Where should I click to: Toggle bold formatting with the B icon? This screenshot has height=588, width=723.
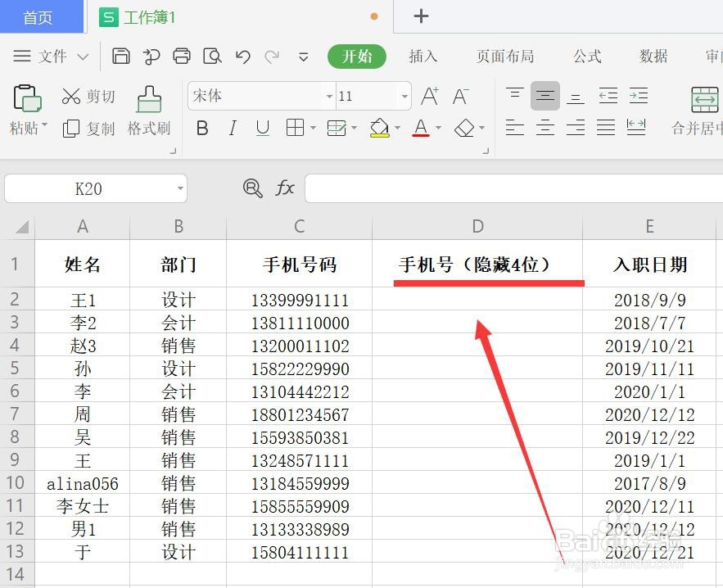pos(201,128)
